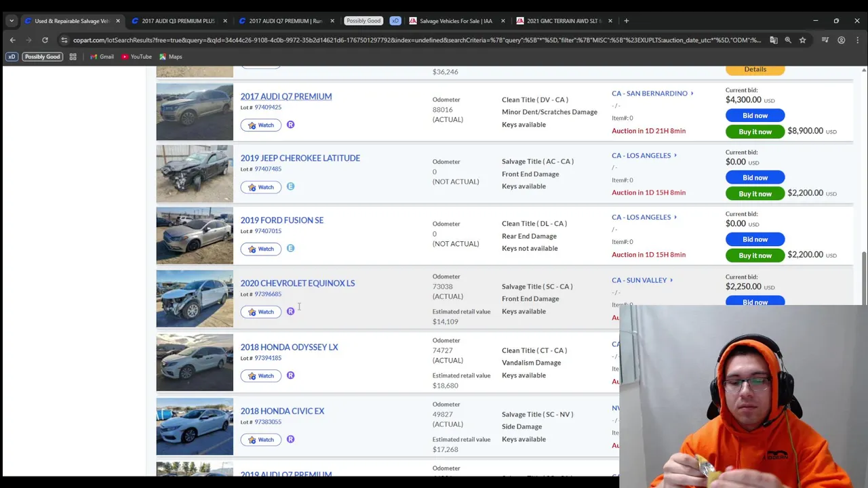Switch to the 2017 Audi Q3 Premium Plus tab
This screenshot has height=488, width=868.
[x=178, y=21]
